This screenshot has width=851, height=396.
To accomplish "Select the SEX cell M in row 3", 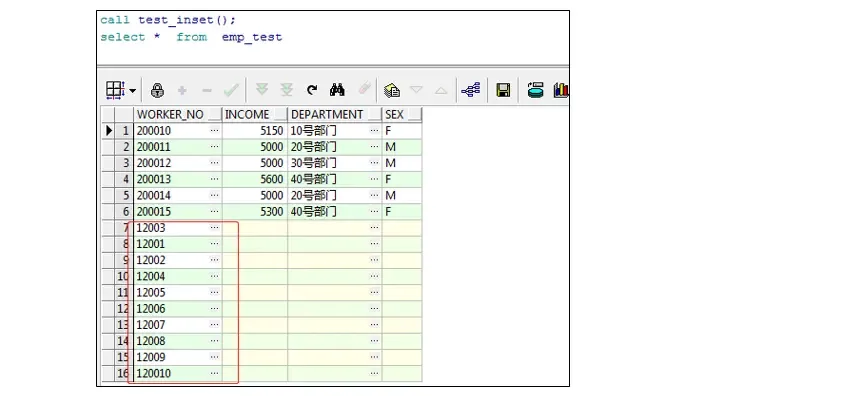I will 402,163.
